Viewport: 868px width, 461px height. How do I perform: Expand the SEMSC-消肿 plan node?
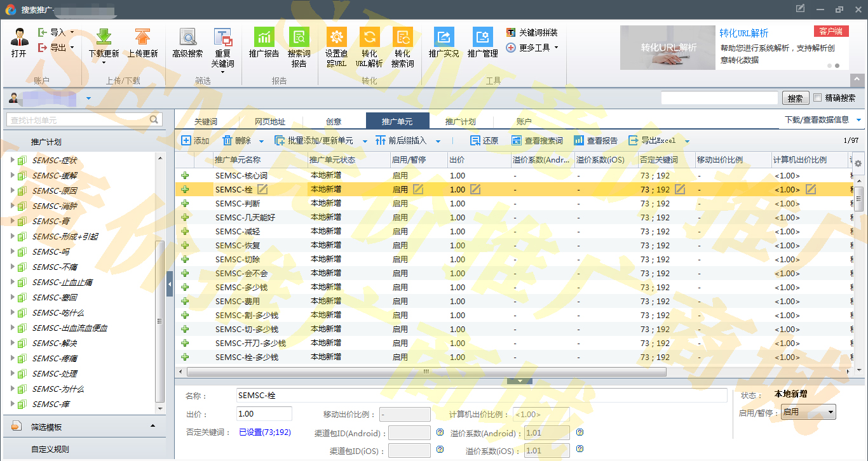tap(12, 206)
